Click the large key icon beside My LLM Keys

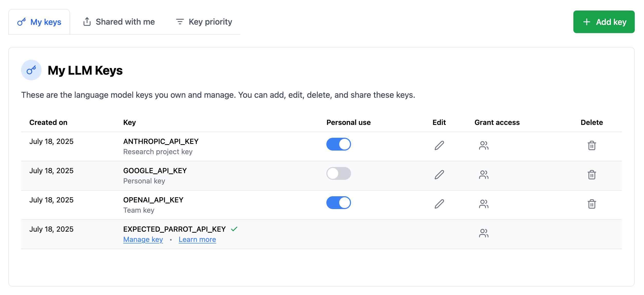point(31,70)
